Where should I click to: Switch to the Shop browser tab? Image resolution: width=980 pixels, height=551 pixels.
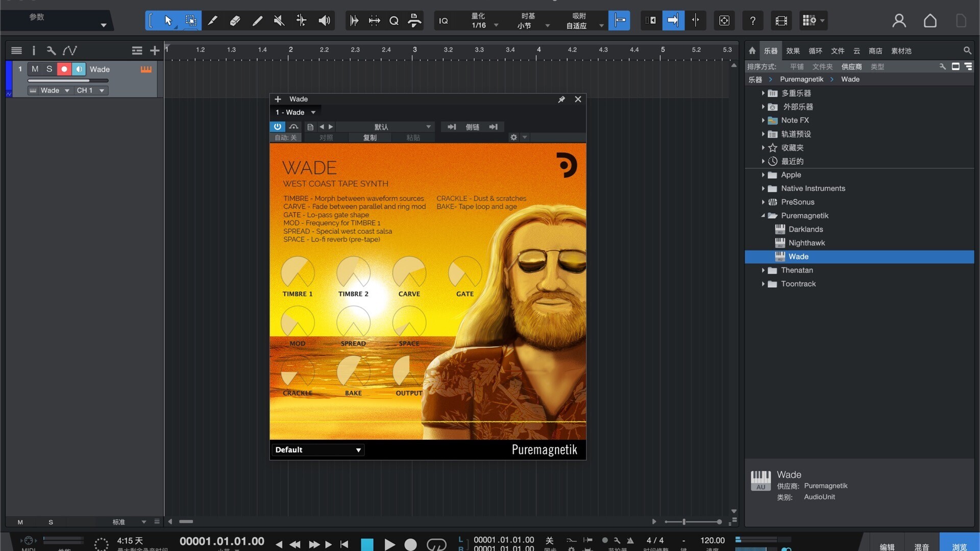(x=875, y=51)
